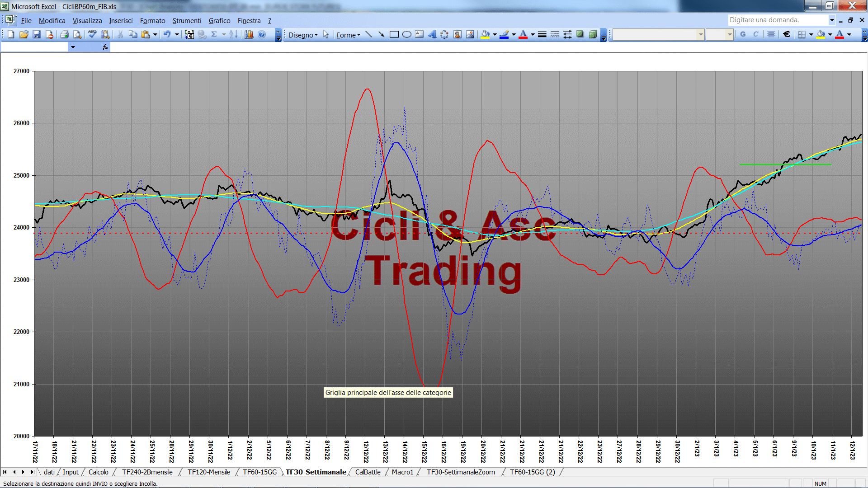This screenshot has width=868, height=488.
Task: Undo last action
Action: 167,34
